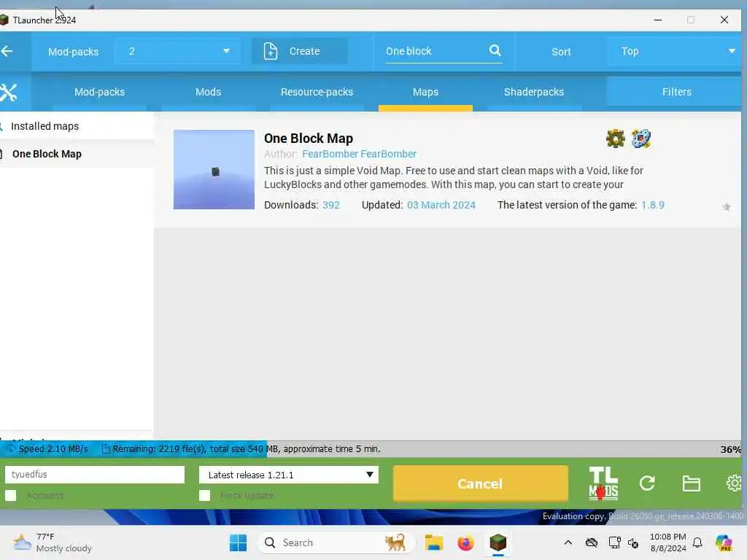Go back with the left arrow icon
The image size is (747, 560).
[7, 51]
